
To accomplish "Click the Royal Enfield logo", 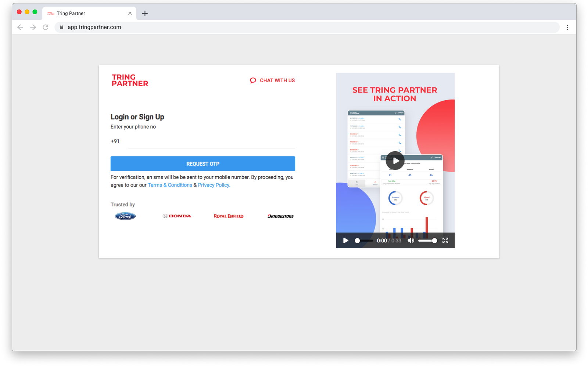I will tap(229, 216).
